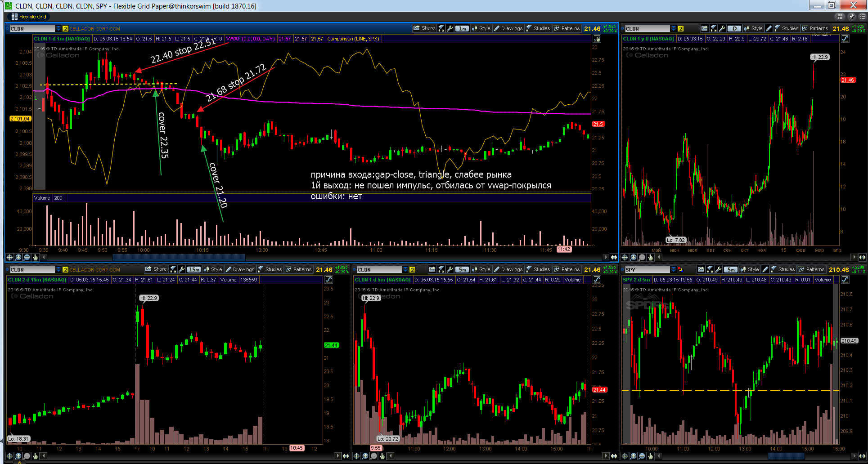Zoom out using the magnifier below the 1m chart

27,257
